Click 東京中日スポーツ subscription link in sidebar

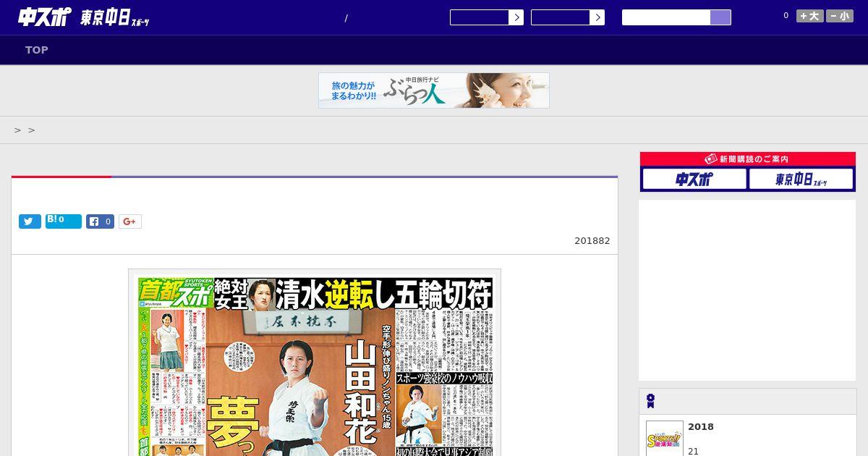(x=801, y=179)
